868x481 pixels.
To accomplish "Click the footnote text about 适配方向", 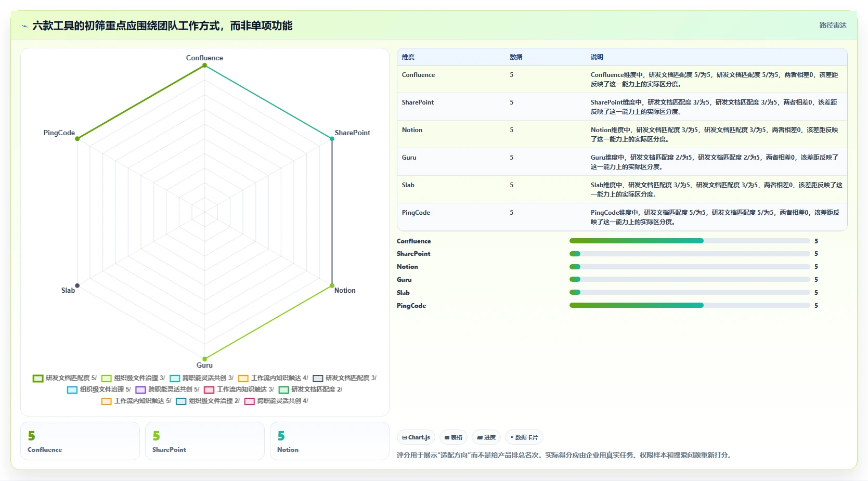I will 565,455.
